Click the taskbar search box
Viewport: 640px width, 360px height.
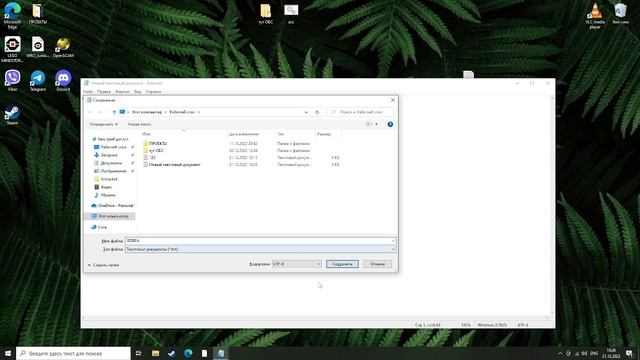pos(73,353)
